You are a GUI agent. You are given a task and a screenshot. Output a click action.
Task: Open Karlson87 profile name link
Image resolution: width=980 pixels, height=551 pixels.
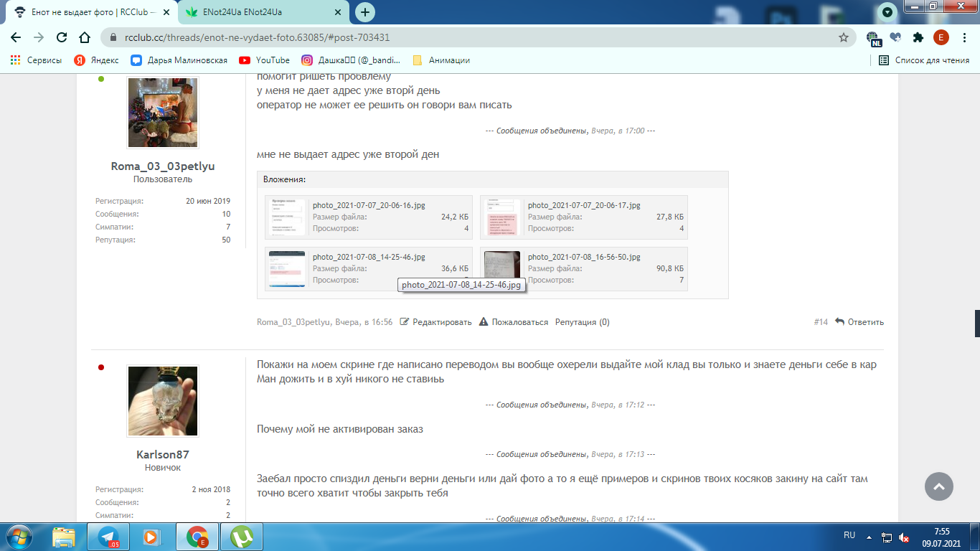click(163, 455)
